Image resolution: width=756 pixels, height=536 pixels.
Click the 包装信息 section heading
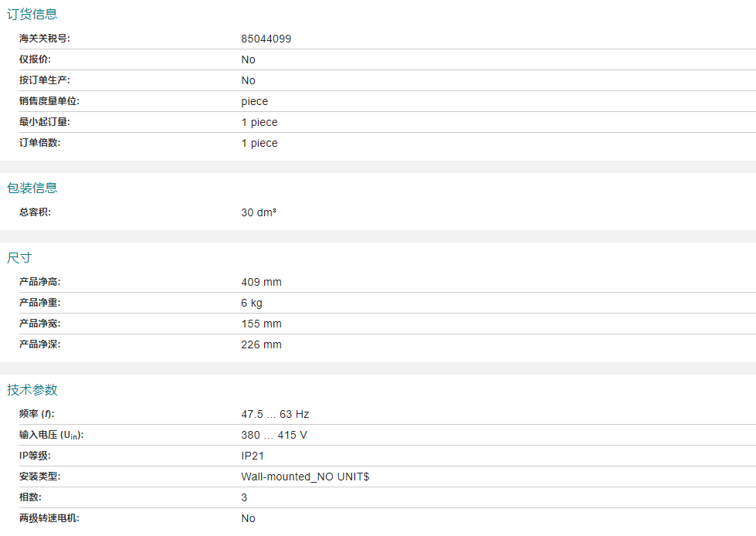pyautogui.click(x=32, y=188)
